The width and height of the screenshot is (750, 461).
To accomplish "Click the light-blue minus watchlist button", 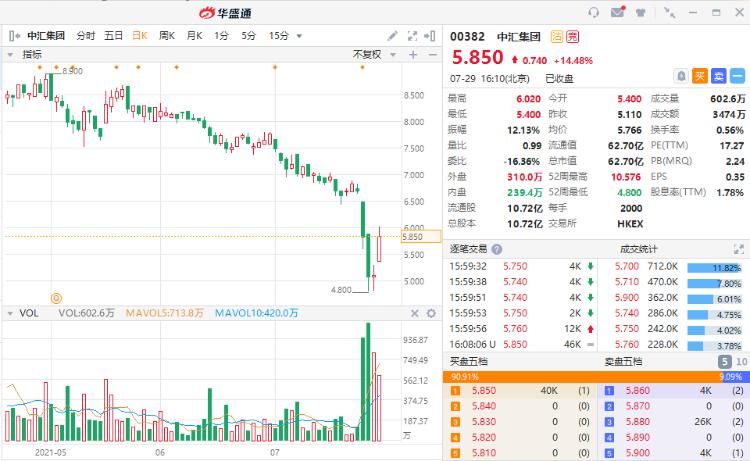I will [x=737, y=76].
